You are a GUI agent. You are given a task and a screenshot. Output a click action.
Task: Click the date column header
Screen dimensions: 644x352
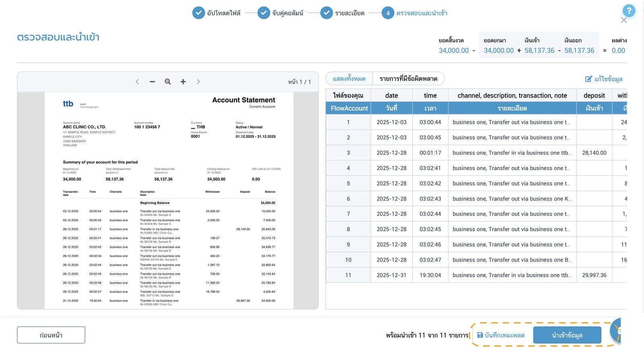pyautogui.click(x=392, y=95)
